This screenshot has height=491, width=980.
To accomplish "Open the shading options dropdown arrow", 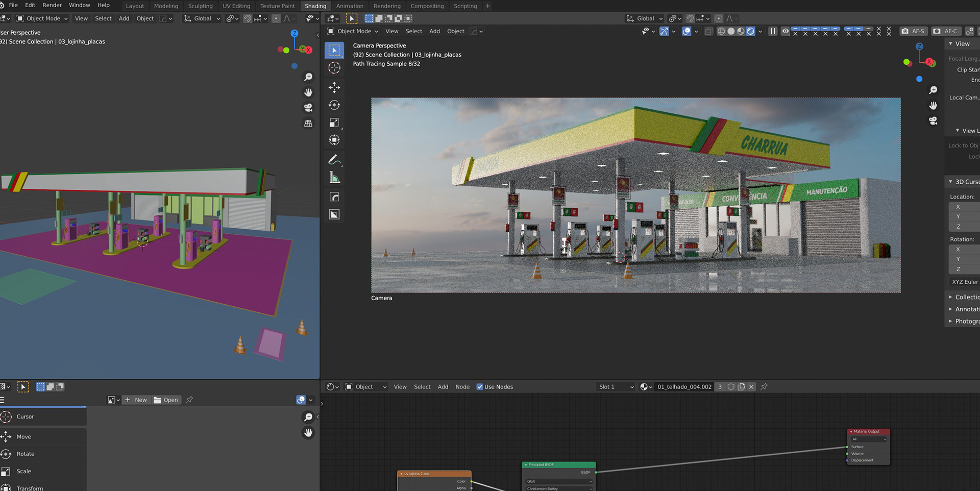I will click(x=760, y=31).
